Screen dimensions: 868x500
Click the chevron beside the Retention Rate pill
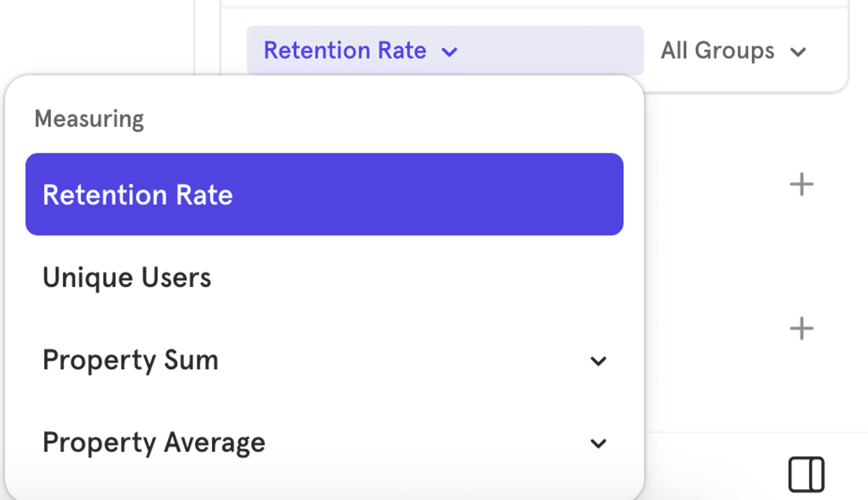click(x=449, y=51)
